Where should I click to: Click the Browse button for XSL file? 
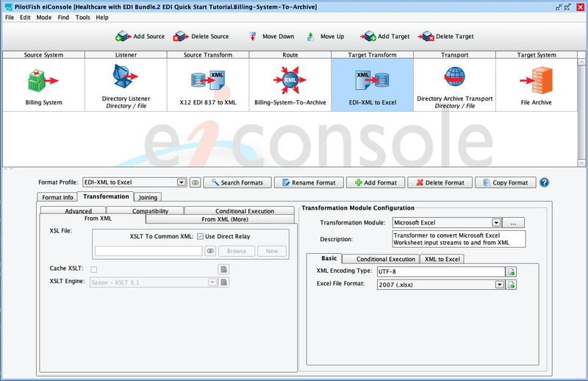(236, 251)
